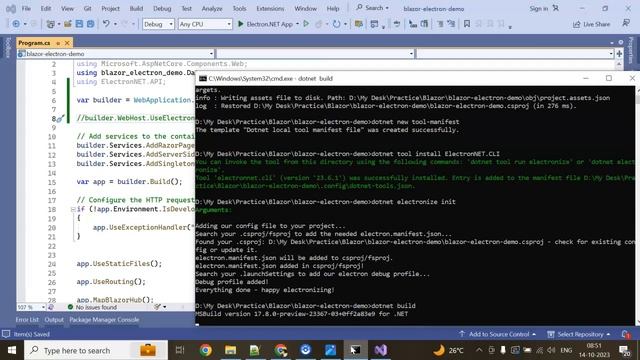Click the Sign in link

point(539,8)
